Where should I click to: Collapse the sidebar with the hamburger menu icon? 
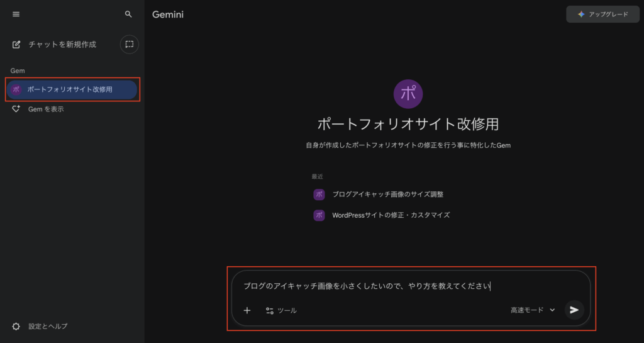pyautogui.click(x=16, y=14)
